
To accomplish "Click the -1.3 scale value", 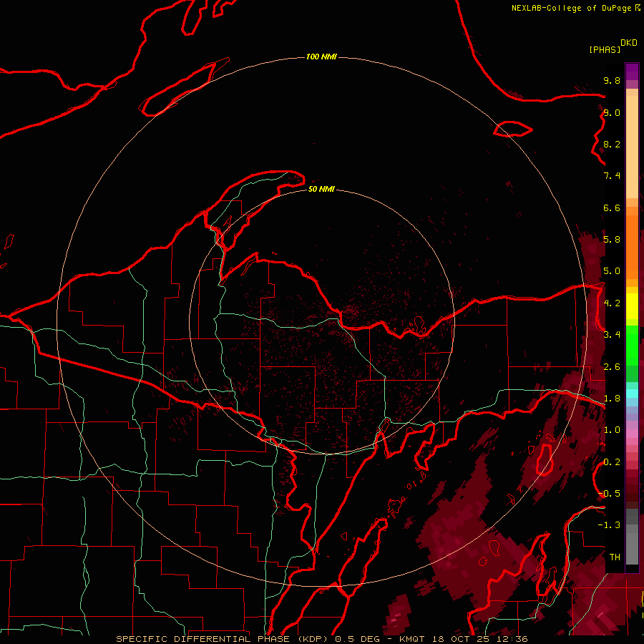I will click(x=609, y=525).
